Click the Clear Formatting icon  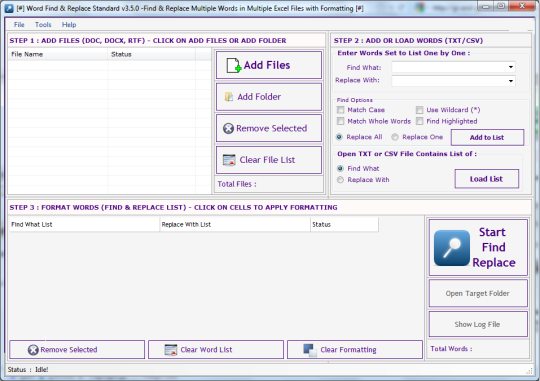click(310, 350)
